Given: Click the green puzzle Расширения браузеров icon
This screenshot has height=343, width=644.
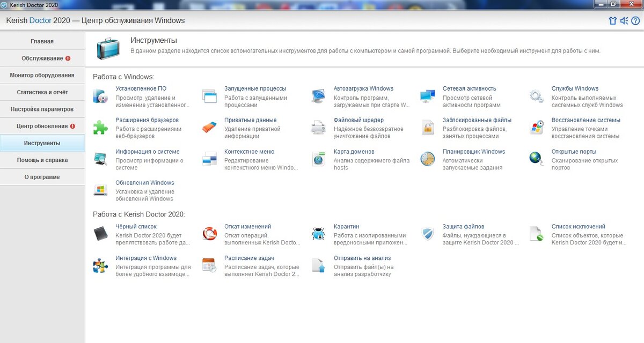Looking at the screenshot, I should click(x=100, y=128).
